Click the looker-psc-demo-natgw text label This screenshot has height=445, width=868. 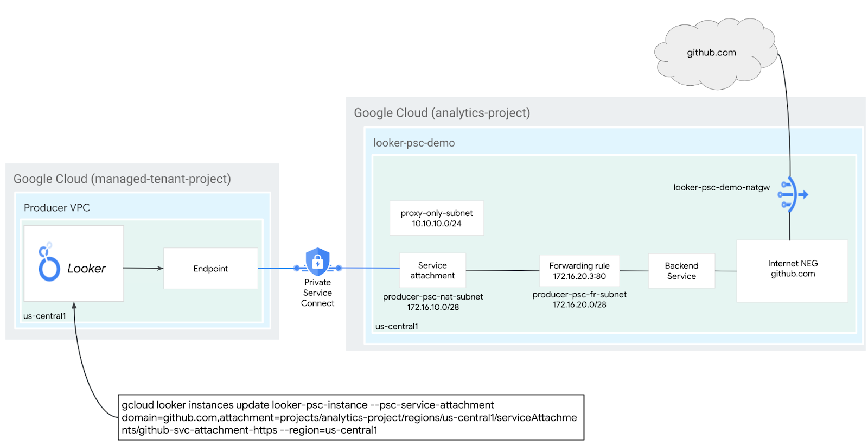(721, 187)
